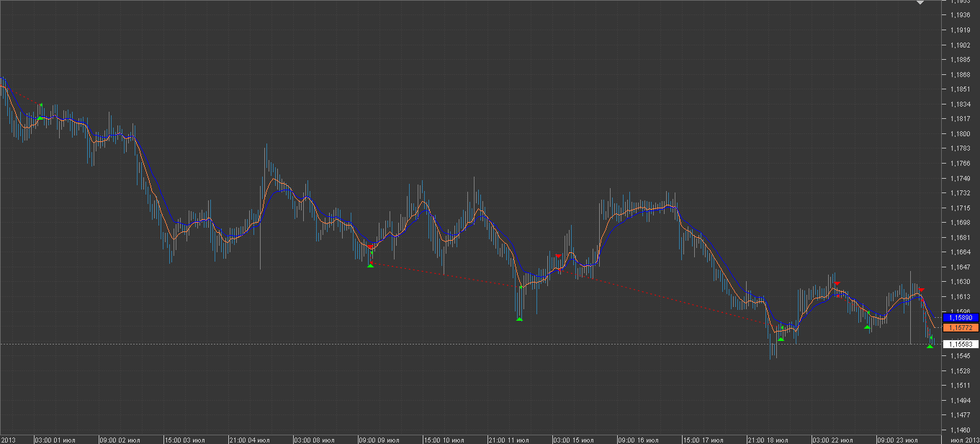Click the red down-arrow near 03:00 15 июл

[558, 255]
